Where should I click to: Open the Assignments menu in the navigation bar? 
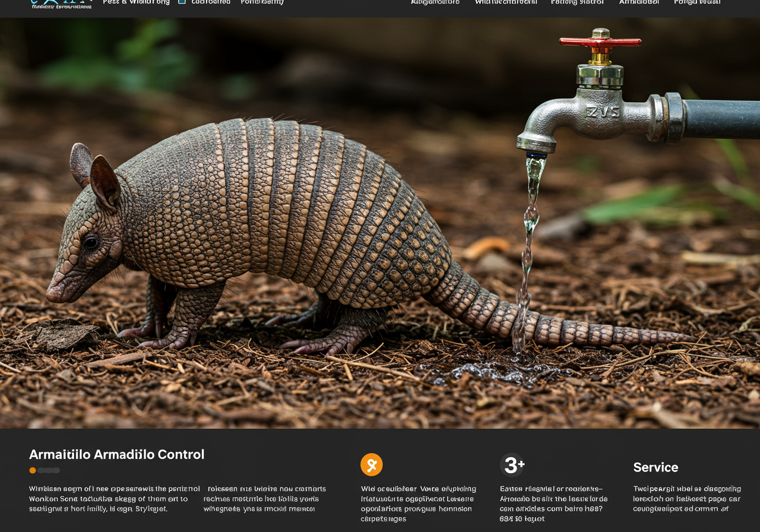[x=436, y=3]
